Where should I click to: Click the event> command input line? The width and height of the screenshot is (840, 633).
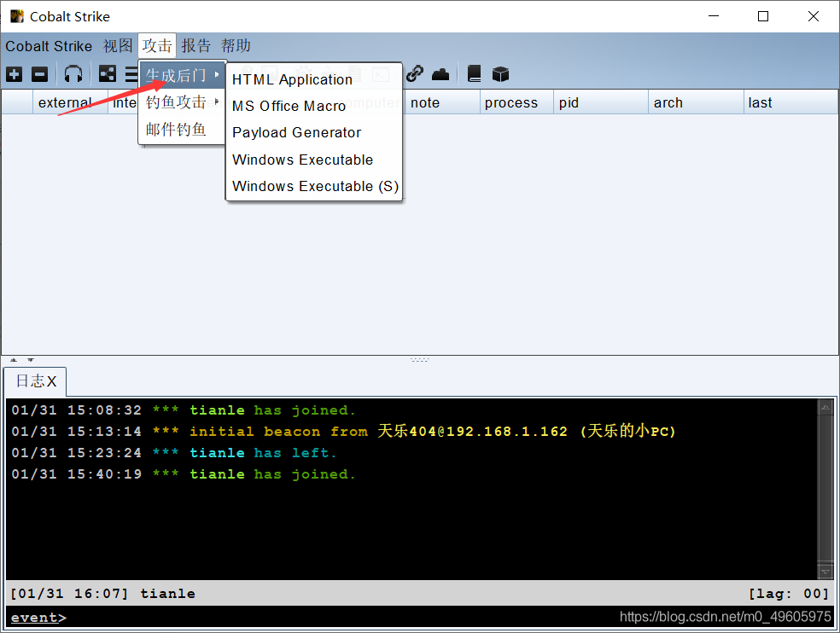(x=419, y=617)
